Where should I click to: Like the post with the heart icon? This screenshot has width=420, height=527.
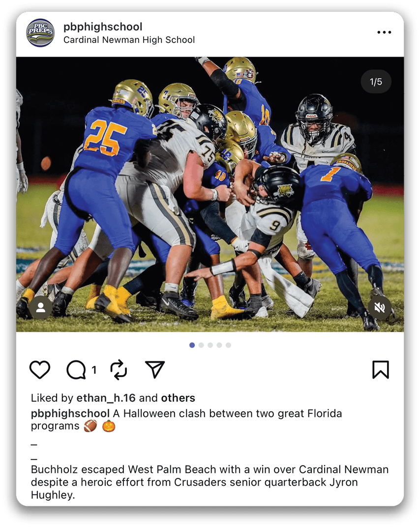point(40,370)
